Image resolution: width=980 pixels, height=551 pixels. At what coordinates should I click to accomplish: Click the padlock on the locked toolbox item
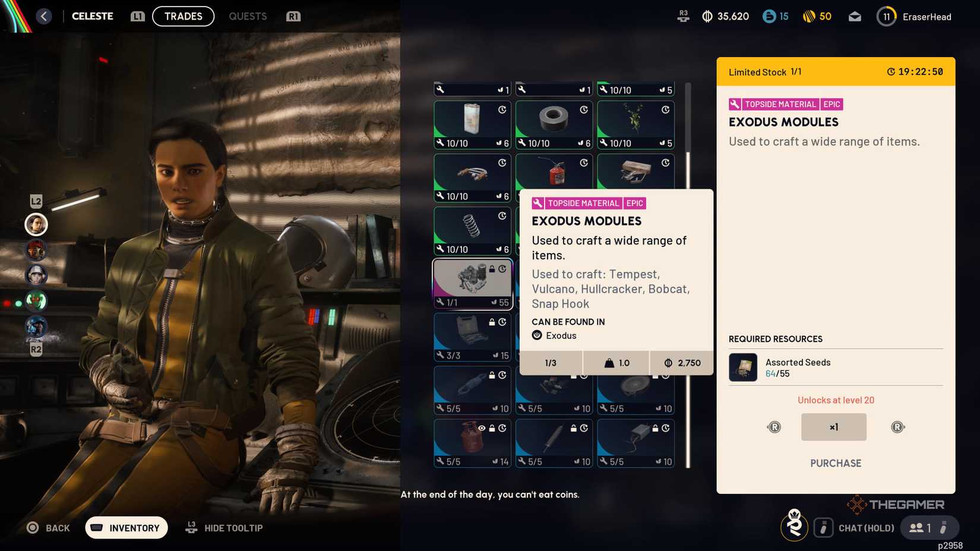tap(492, 321)
